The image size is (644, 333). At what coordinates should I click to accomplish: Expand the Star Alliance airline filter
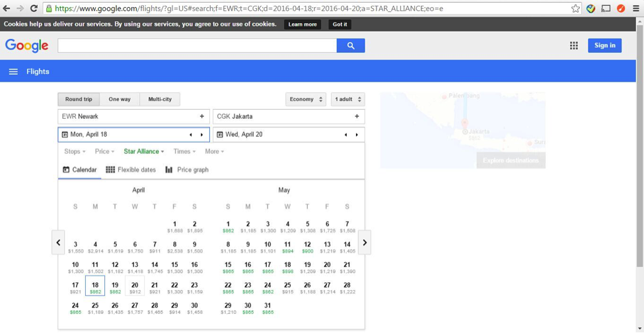pos(144,151)
